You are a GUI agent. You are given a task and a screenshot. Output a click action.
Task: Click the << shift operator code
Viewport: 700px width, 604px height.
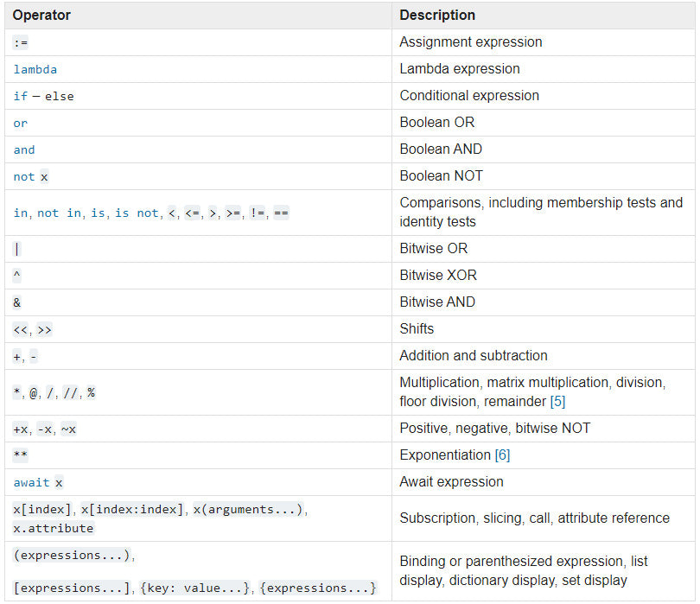point(21,329)
